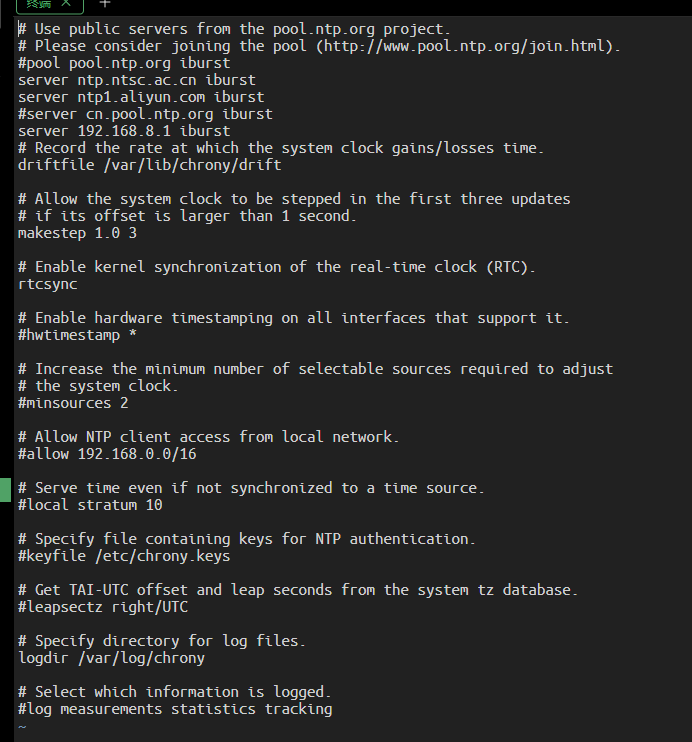Click '#log measurements statistics tracking' line

pos(175,709)
